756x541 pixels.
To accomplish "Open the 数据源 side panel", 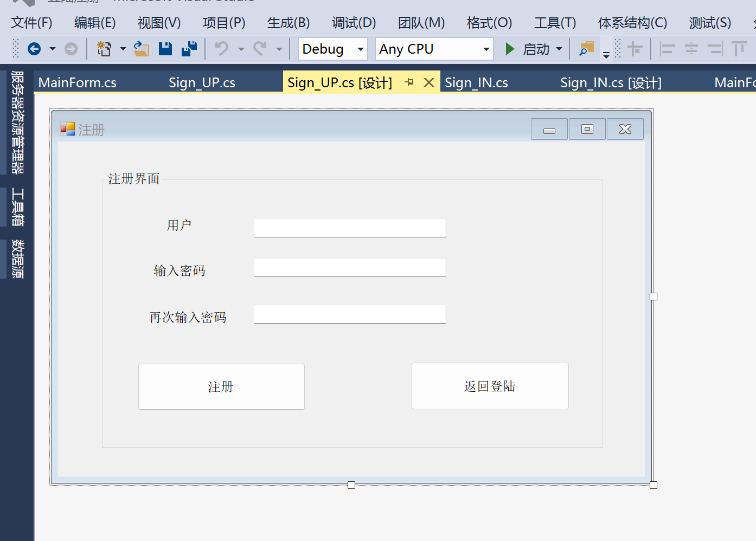I will click(x=17, y=259).
